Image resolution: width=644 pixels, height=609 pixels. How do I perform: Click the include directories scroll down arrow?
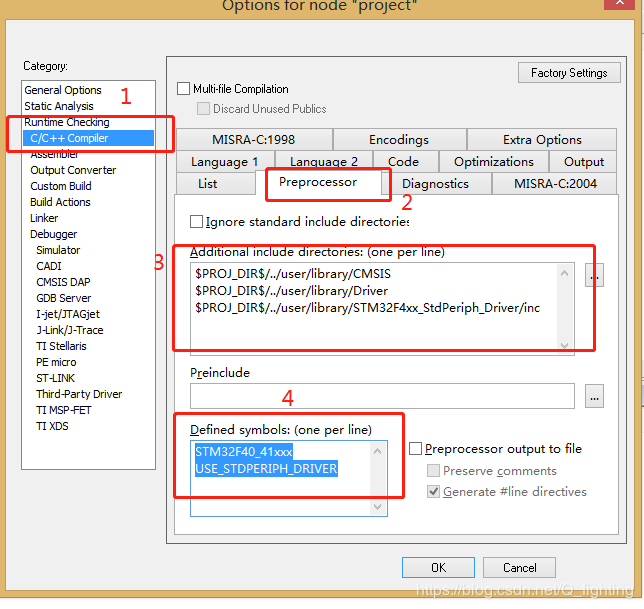565,345
